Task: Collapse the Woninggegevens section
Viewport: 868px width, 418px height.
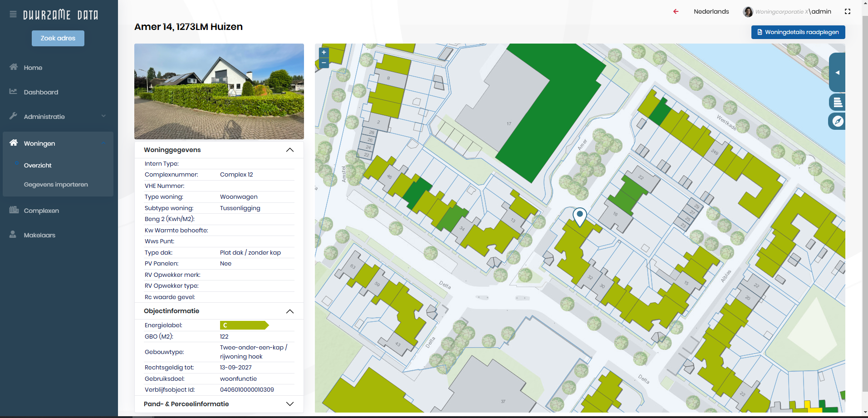Action: coord(289,150)
